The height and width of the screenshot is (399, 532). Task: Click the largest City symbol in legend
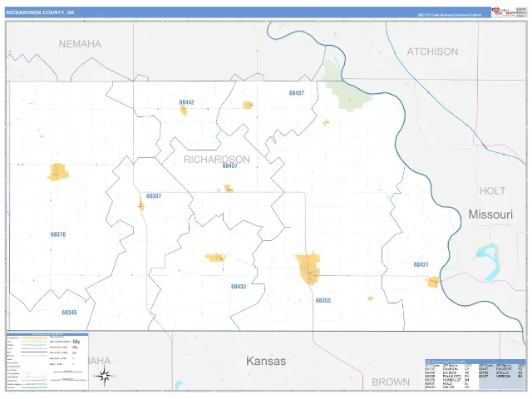pos(76,342)
